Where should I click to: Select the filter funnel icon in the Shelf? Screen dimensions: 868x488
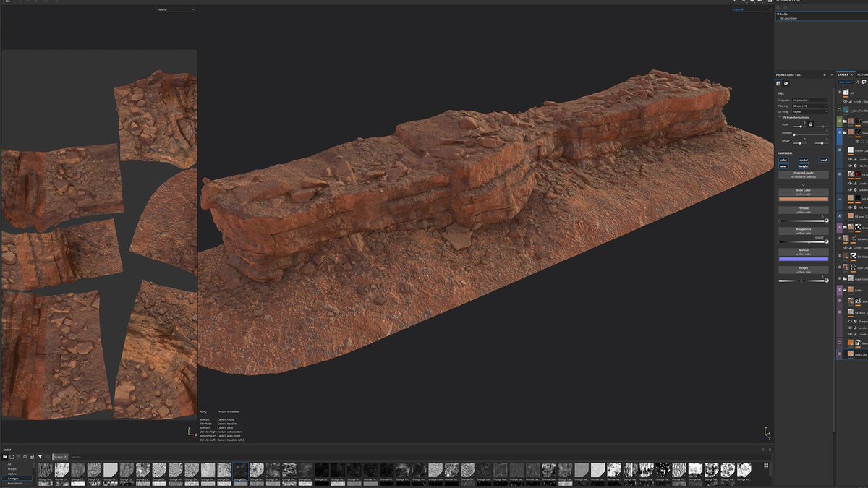(41, 457)
